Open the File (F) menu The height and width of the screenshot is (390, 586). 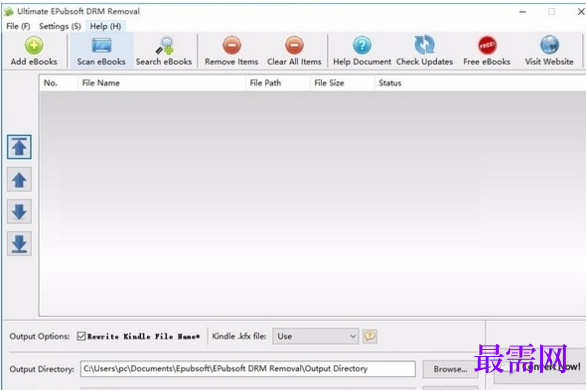(x=18, y=26)
